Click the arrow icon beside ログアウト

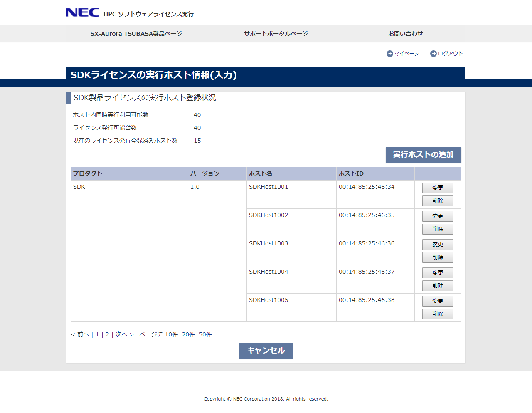coord(433,54)
